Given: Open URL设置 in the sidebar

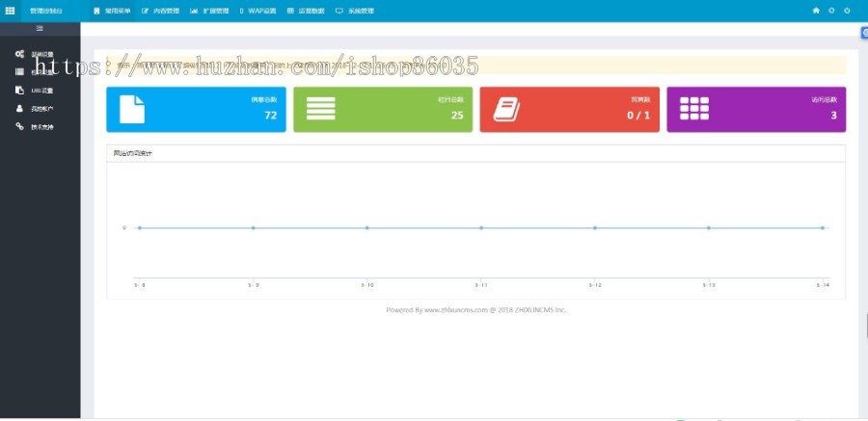Looking at the screenshot, I should click(35, 91).
